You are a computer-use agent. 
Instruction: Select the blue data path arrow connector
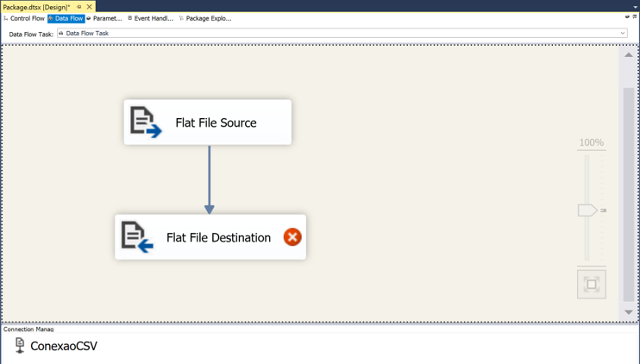[x=210, y=179]
